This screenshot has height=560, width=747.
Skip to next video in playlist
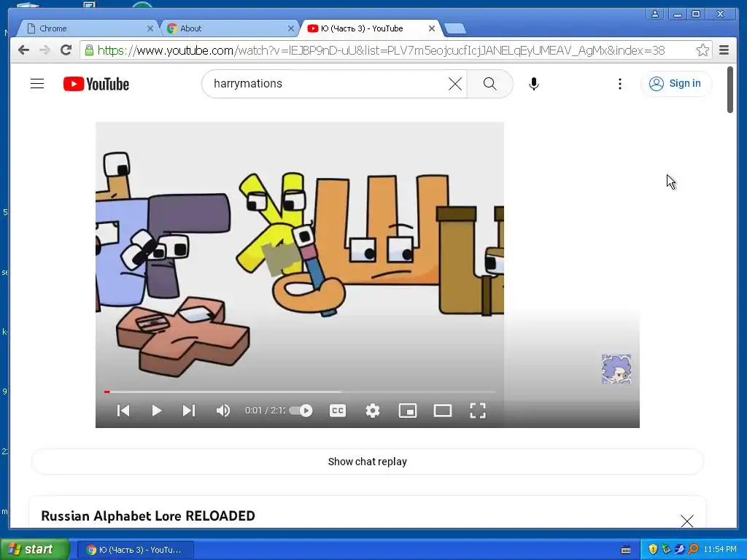[x=189, y=411]
